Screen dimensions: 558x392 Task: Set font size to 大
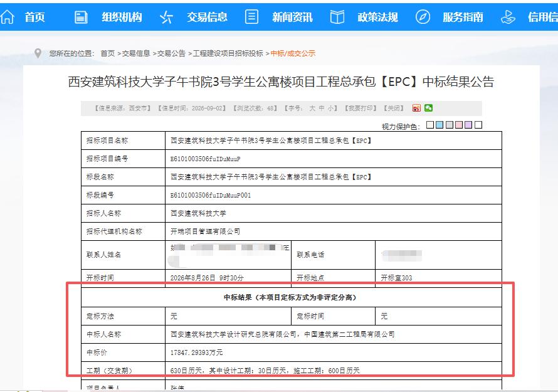tap(312, 109)
